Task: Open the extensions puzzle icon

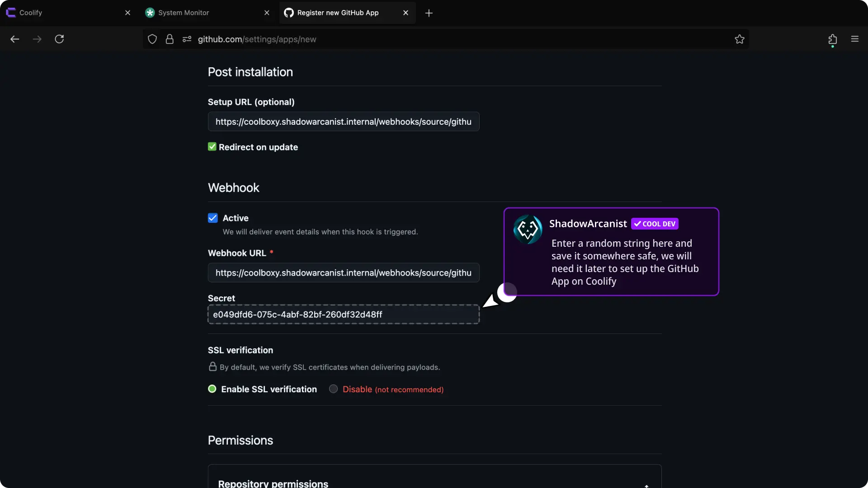Action: pos(832,39)
